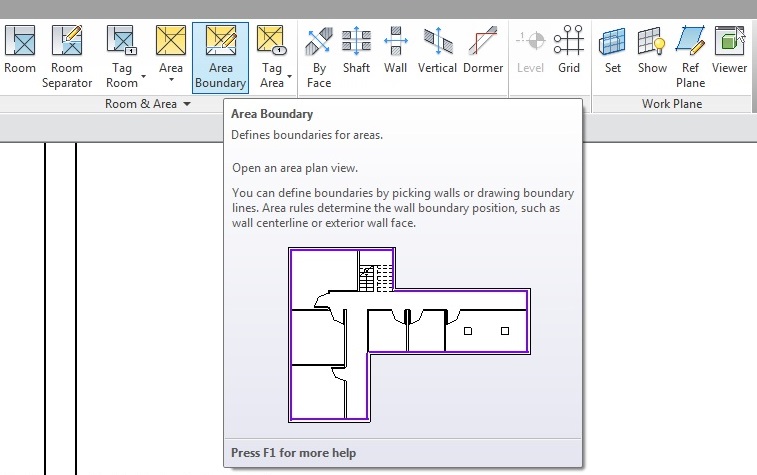Click the Work Plane panel label
757x475 pixels.
click(671, 104)
